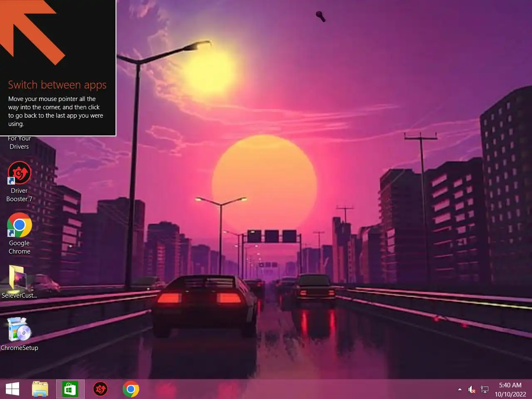Open Windows Store from taskbar
This screenshot has width=532, height=399.
[x=70, y=389]
